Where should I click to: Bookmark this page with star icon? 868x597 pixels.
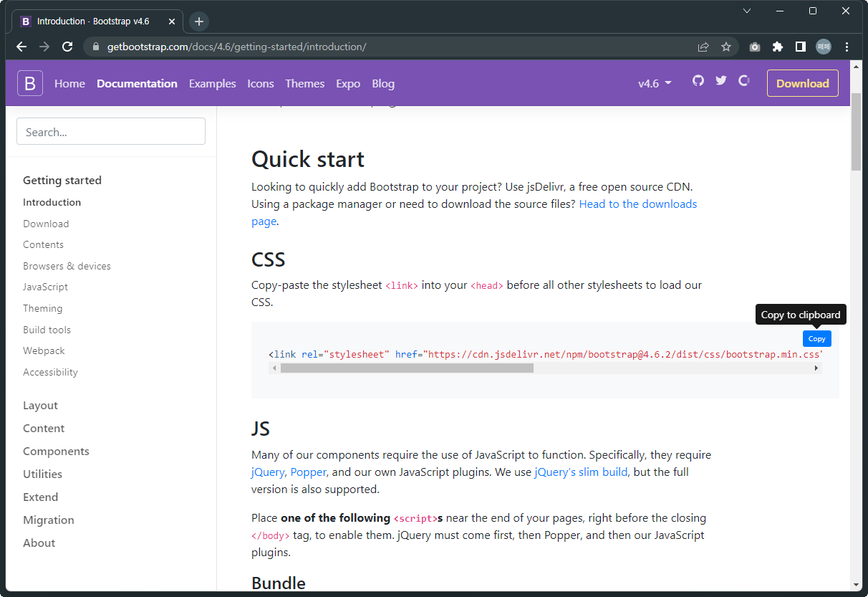click(x=726, y=47)
